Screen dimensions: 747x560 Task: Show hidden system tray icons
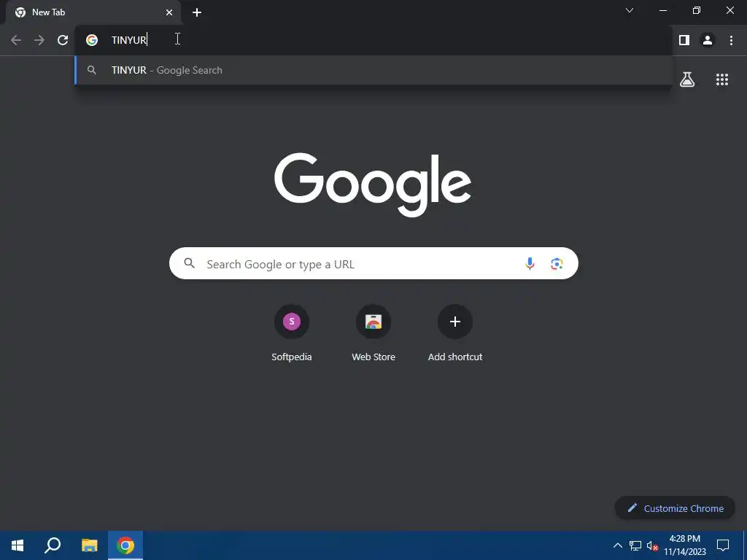pyautogui.click(x=617, y=545)
